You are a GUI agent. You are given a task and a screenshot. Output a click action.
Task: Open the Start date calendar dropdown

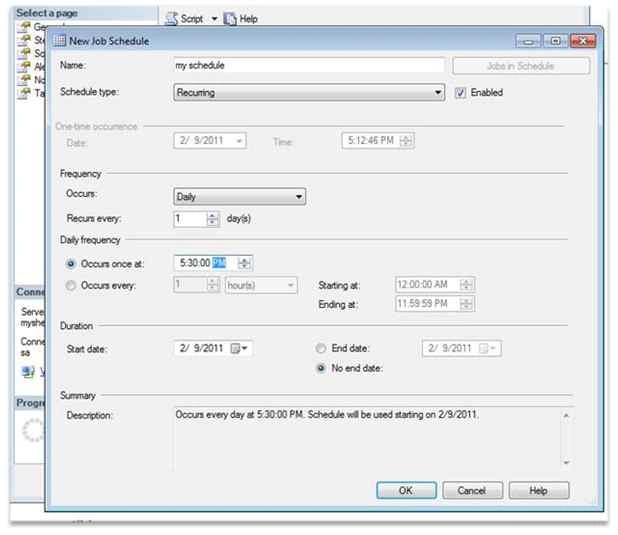click(239, 348)
